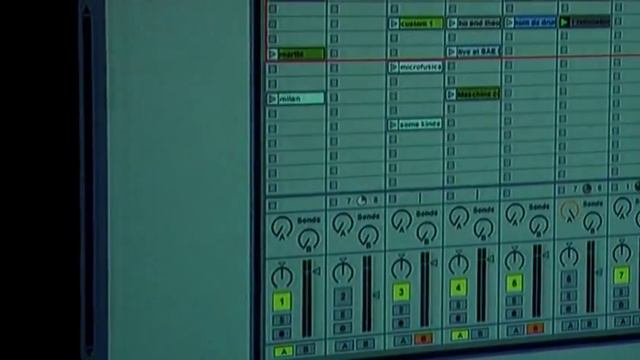
Task: Launch the dark playing clip on track 6
Action: tap(564, 22)
